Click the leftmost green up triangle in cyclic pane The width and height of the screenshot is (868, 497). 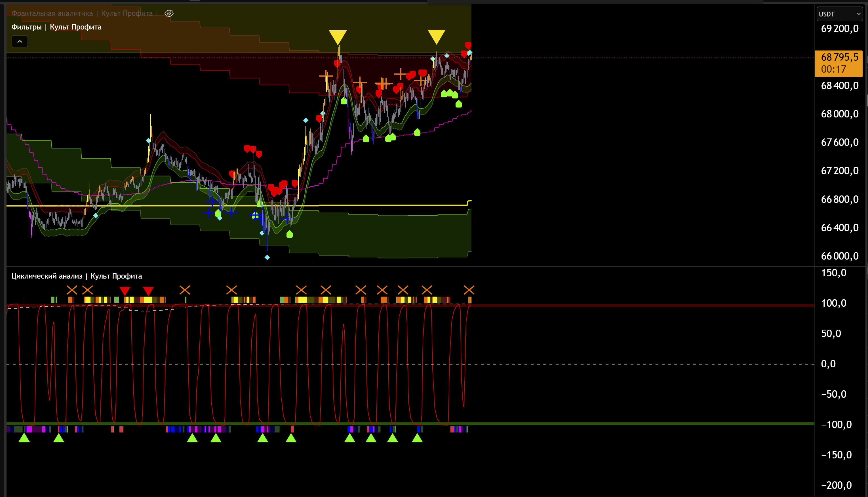pyautogui.click(x=24, y=438)
